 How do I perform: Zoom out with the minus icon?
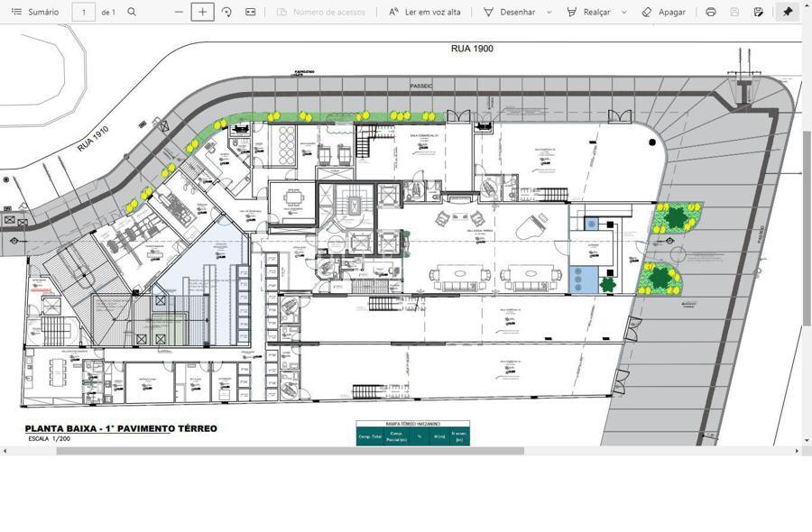point(179,12)
